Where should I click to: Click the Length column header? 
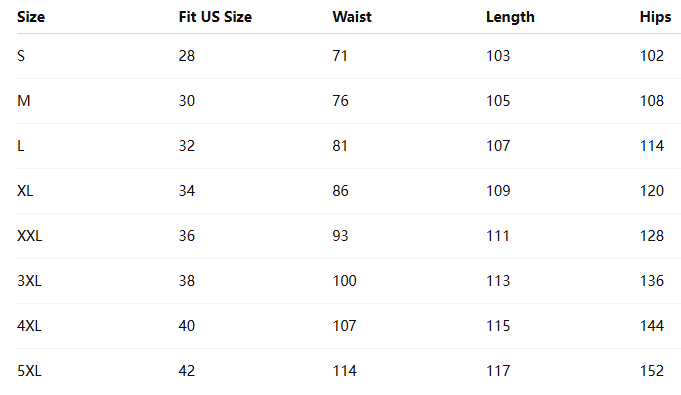pos(510,17)
